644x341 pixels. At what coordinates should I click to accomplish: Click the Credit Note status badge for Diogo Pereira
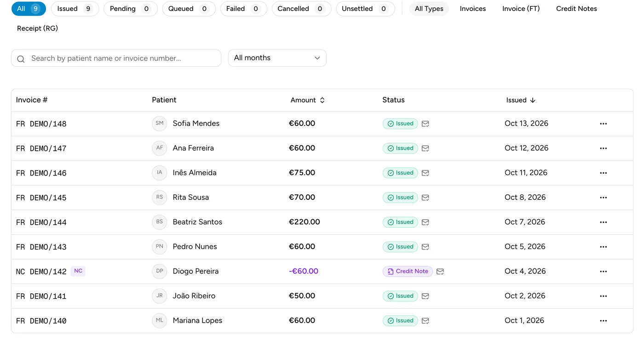pyautogui.click(x=408, y=272)
